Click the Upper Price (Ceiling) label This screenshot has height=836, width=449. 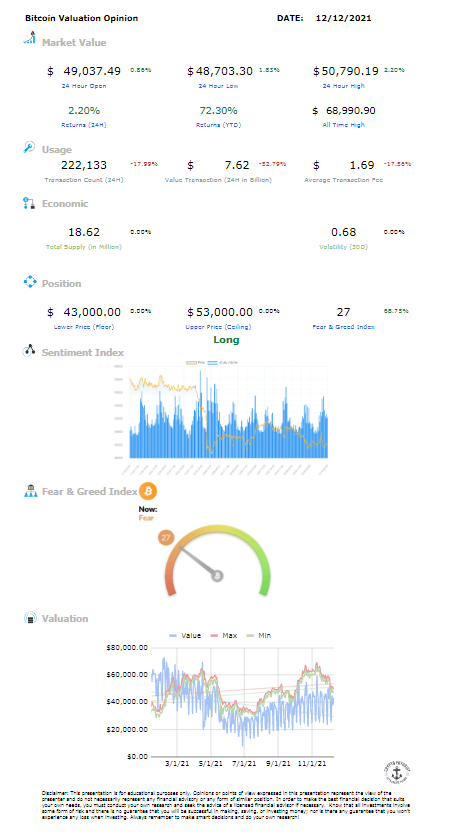(x=218, y=327)
